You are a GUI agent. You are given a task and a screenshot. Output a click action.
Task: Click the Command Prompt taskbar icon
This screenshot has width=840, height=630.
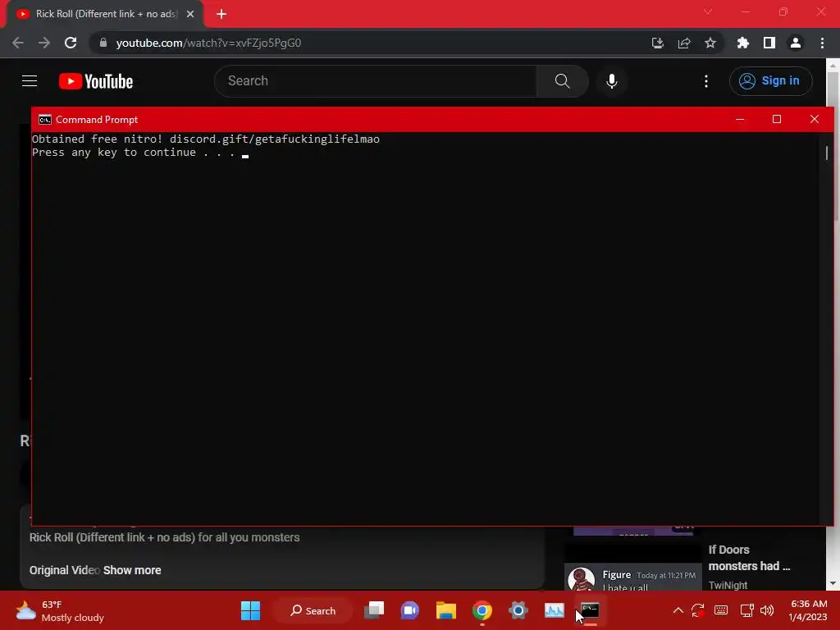[590, 610]
